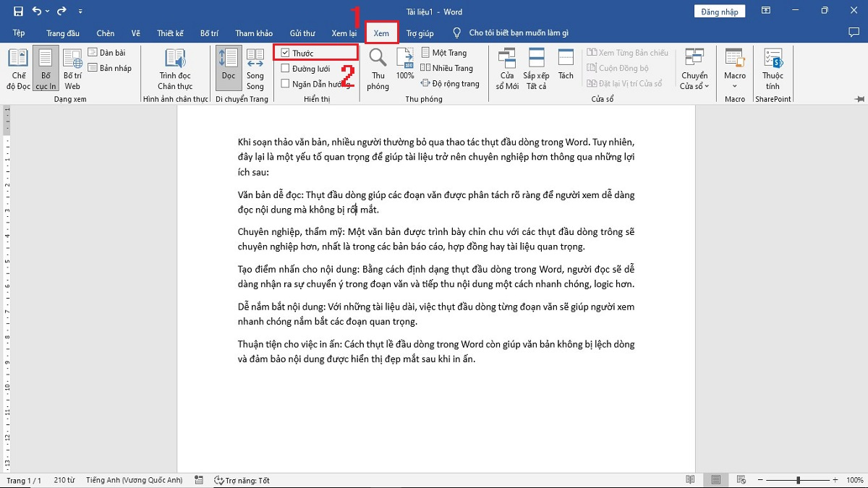Click the Đăng nhập sign-in button
The height and width of the screenshot is (488, 868).
pyautogui.click(x=720, y=12)
